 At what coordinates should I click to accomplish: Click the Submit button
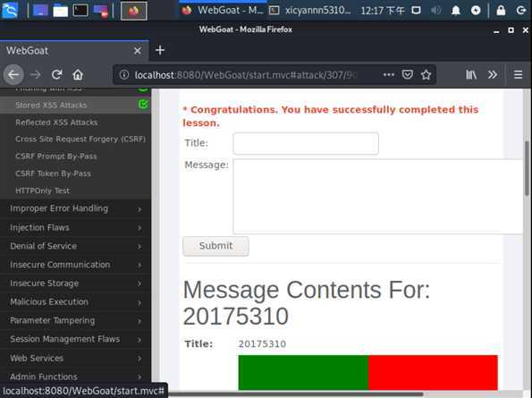click(215, 246)
